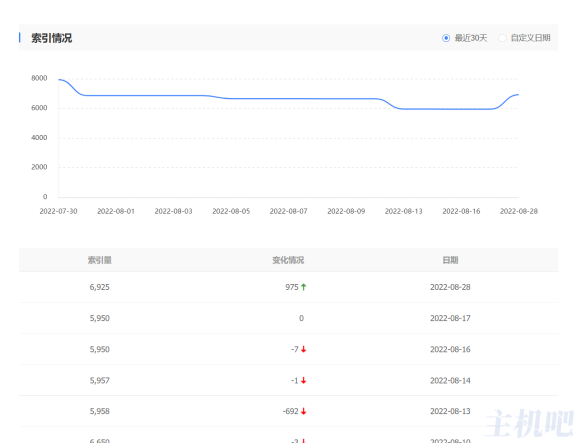Click the chart axis label 2022-08-13

pyautogui.click(x=404, y=212)
